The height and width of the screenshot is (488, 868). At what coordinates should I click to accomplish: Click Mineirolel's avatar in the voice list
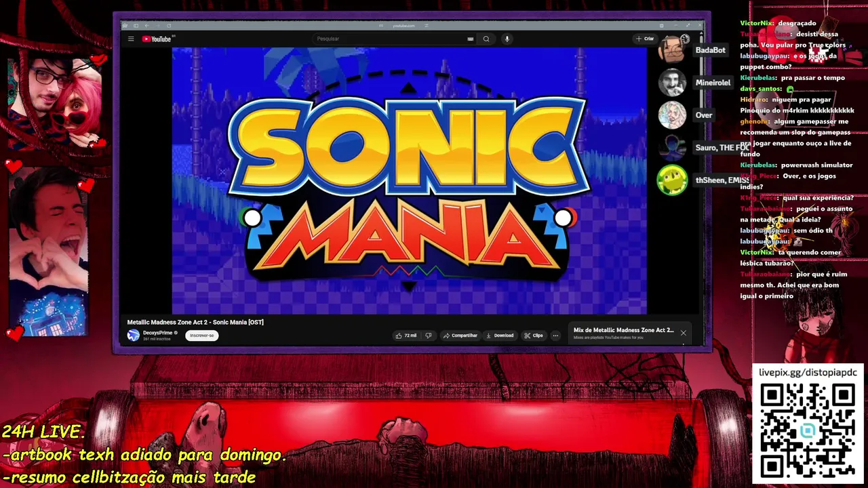click(x=672, y=82)
